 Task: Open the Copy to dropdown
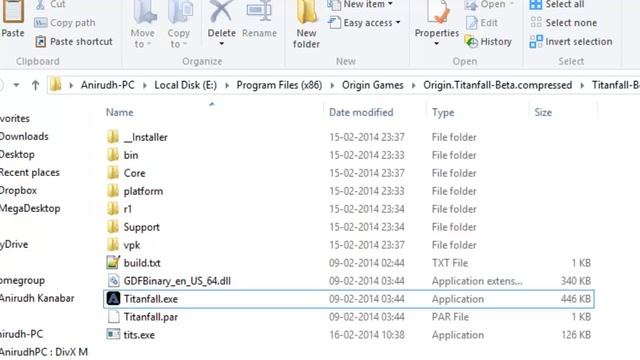tap(179, 24)
